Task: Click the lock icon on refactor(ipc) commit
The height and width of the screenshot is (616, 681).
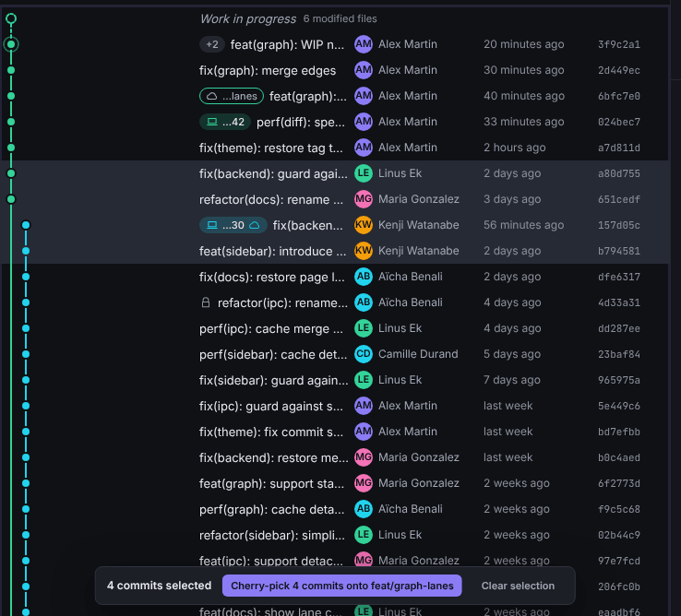Action: 206,302
